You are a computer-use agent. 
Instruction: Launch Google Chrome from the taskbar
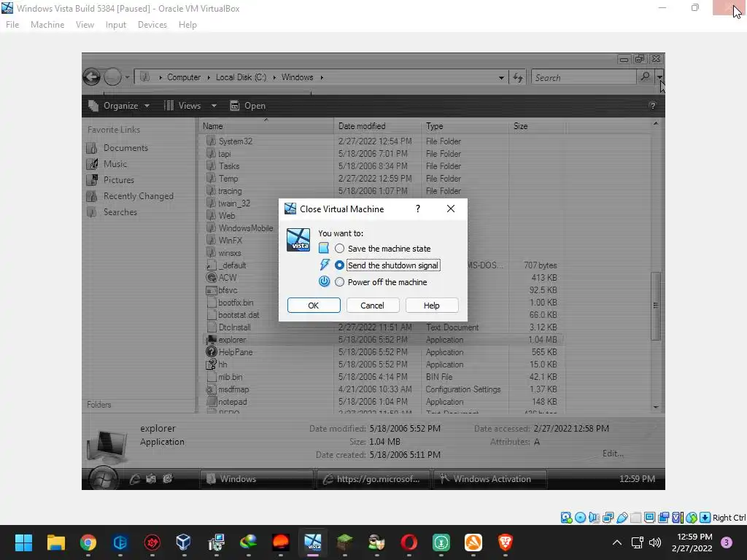[x=88, y=542]
